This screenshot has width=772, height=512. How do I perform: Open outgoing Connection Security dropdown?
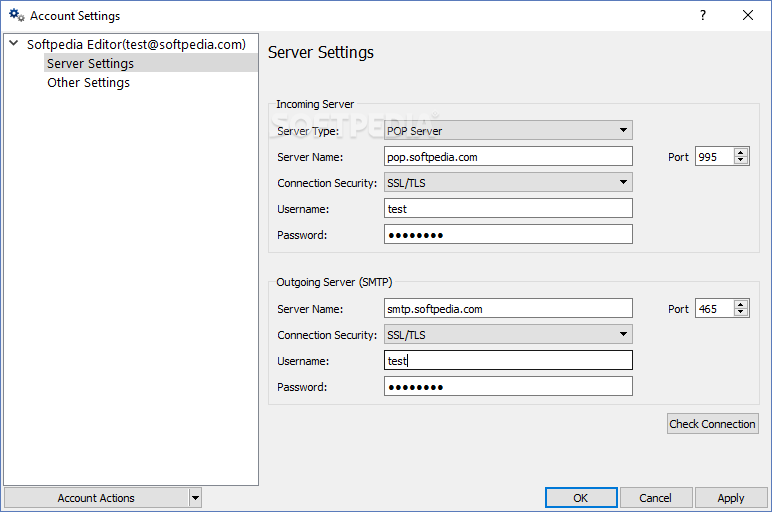[508, 335]
